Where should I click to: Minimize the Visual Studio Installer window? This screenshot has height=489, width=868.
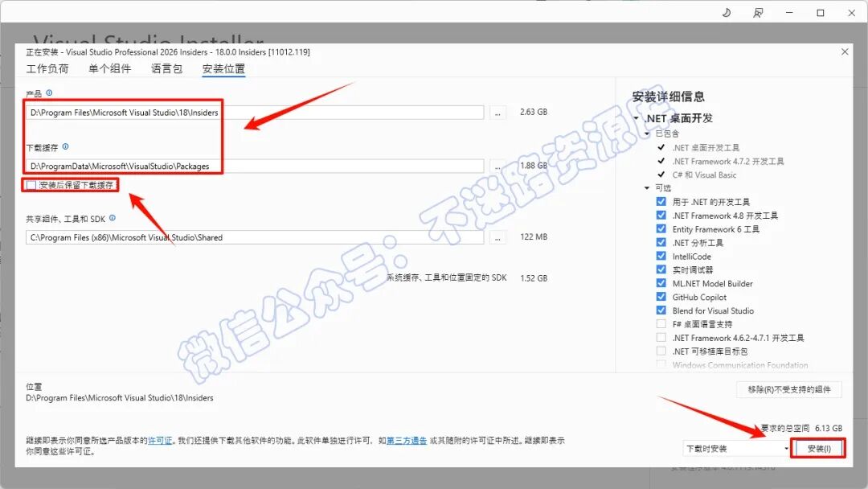click(789, 13)
